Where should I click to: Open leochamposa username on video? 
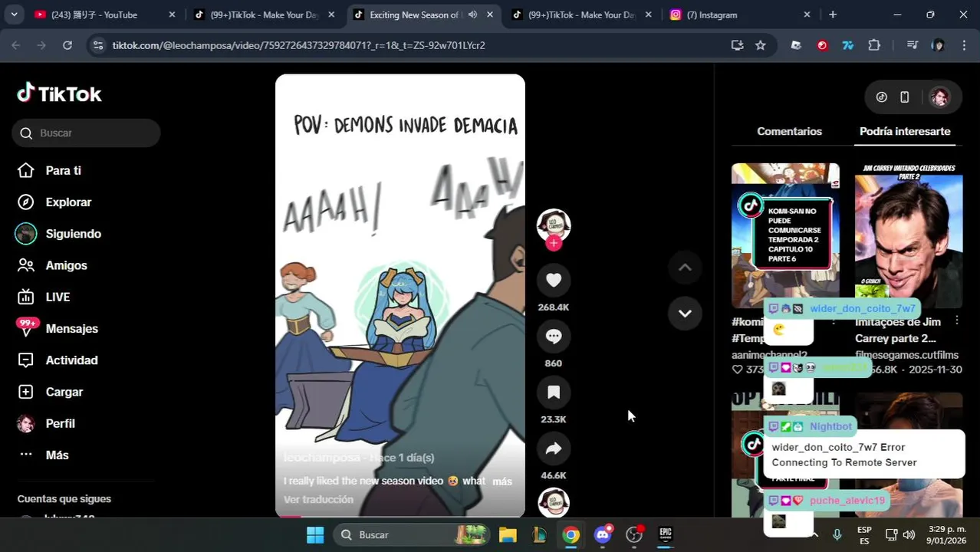pyautogui.click(x=321, y=458)
